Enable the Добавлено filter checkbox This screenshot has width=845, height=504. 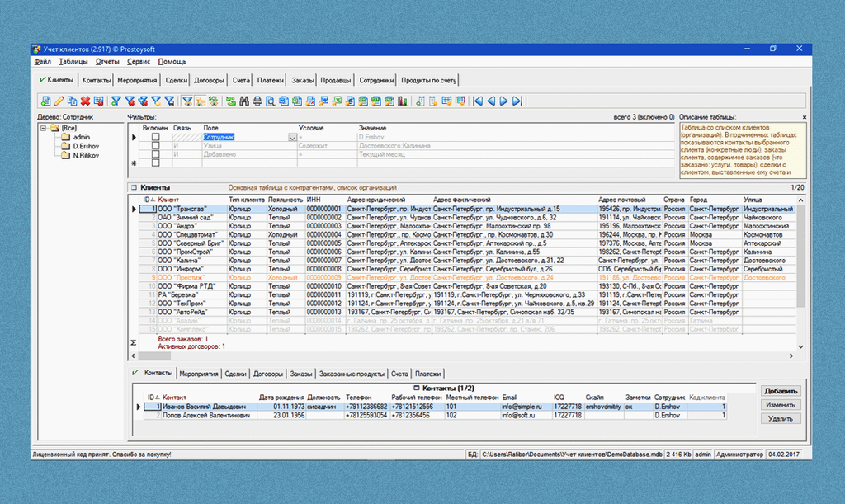155,154
